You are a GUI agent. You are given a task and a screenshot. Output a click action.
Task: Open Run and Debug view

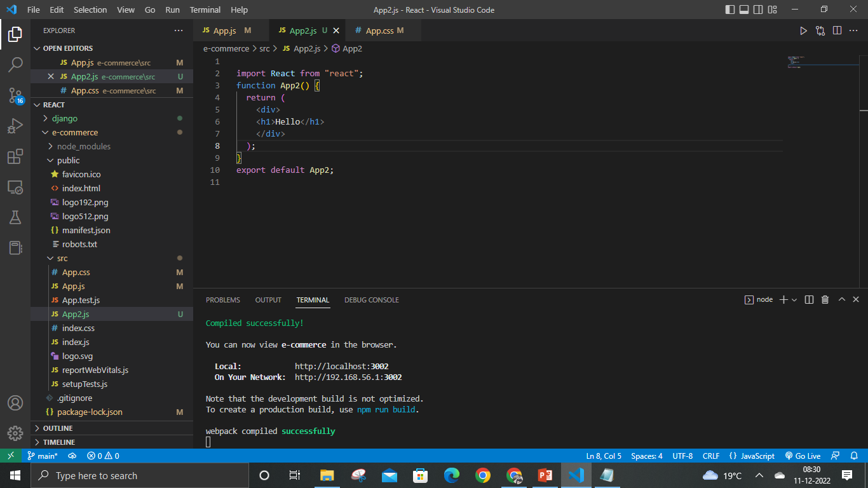click(x=15, y=126)
